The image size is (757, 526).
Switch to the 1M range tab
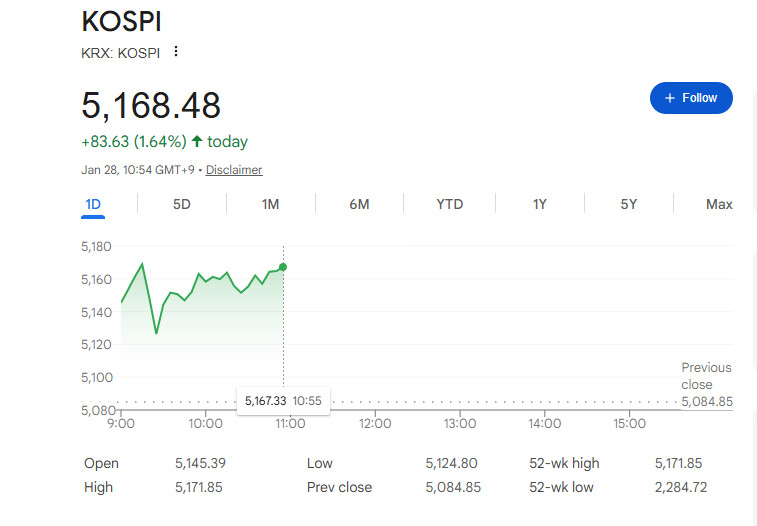point(270,204)
